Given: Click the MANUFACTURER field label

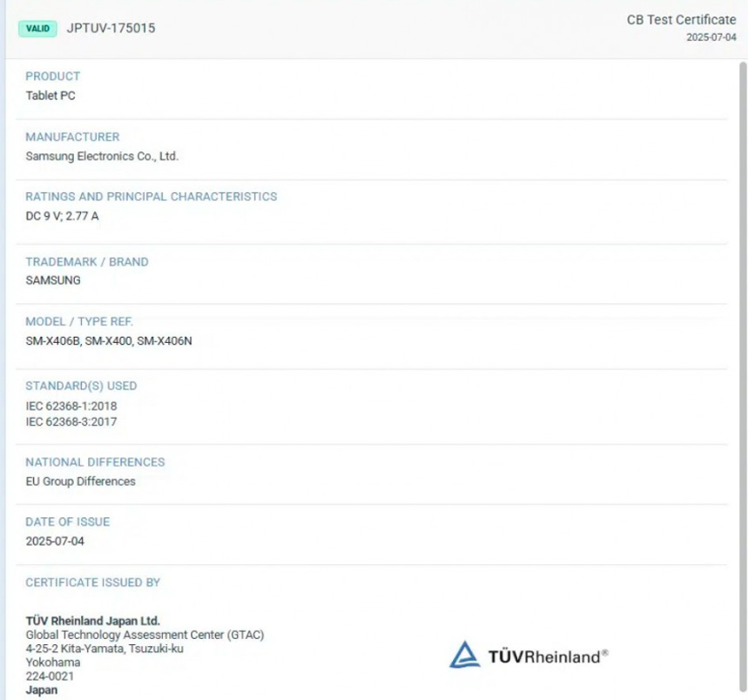Looking at the screenshot, I should [72, 137].
